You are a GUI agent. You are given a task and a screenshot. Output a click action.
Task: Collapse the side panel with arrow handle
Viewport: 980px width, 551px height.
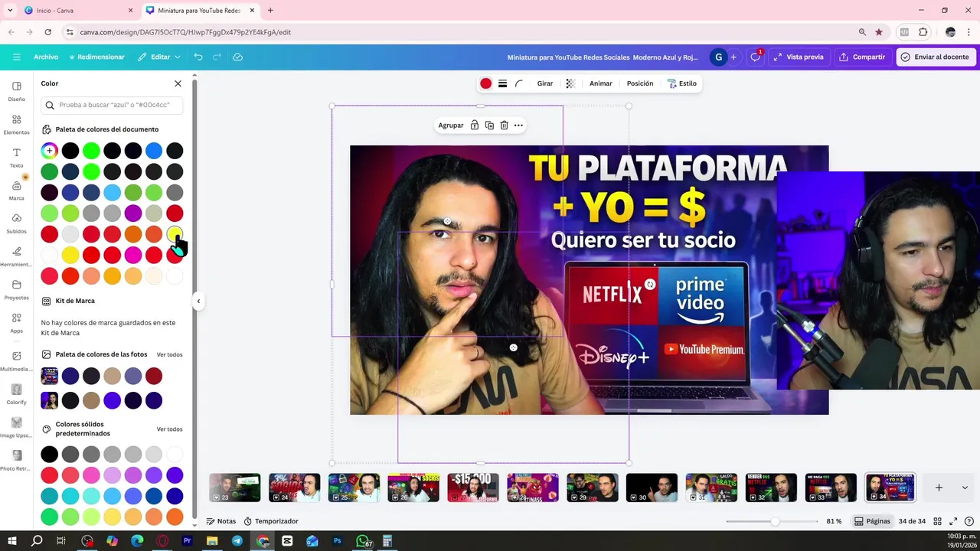coord(198,301)
